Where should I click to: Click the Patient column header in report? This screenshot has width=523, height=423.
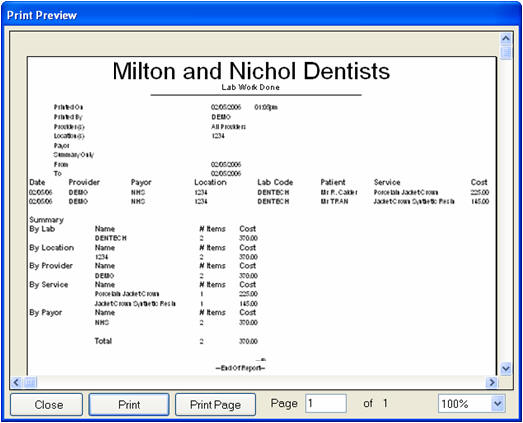click(333, 182)
